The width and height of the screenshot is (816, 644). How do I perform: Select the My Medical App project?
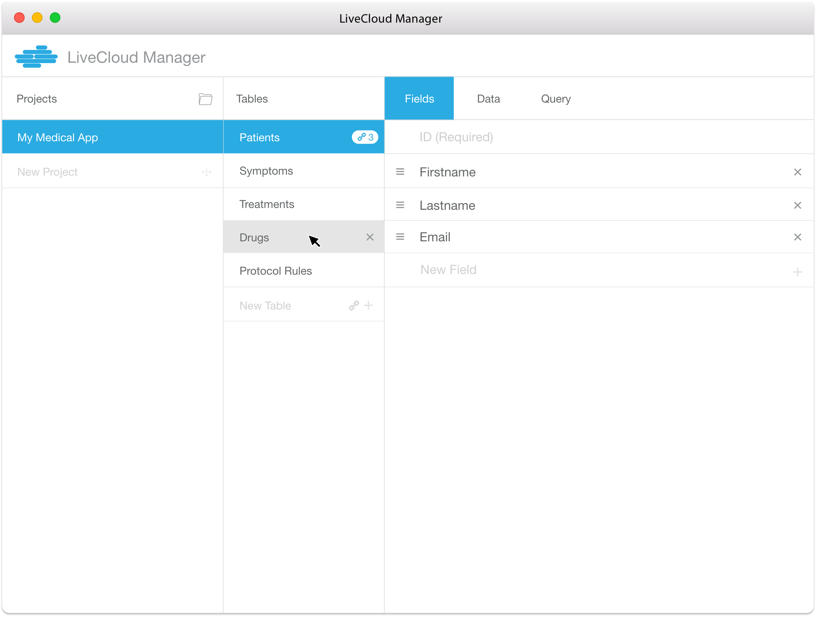pos(58,137)
